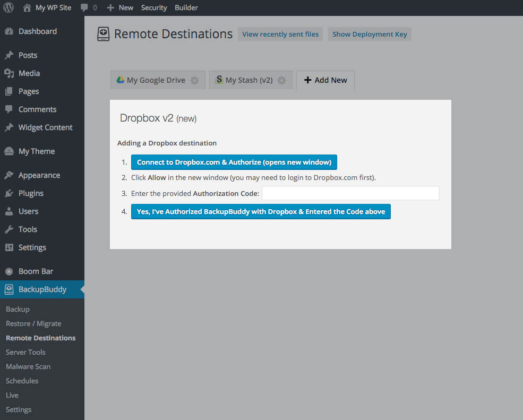Open Schedules submenu item

tap(22, 381)
